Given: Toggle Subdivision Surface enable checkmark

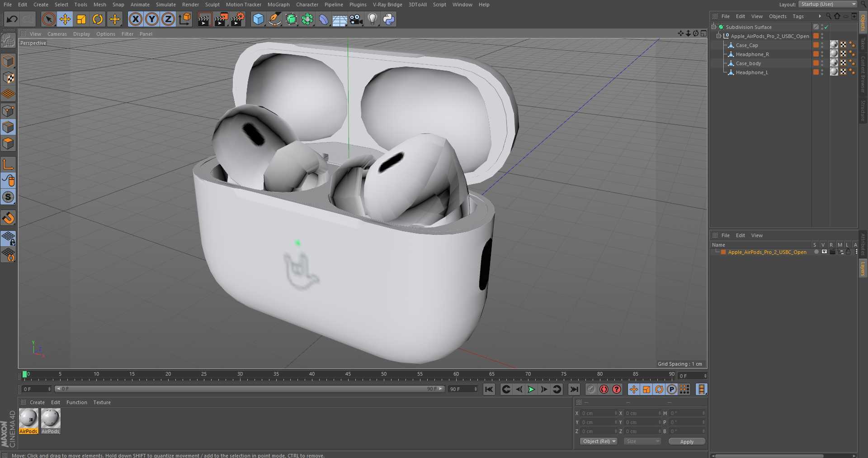Looking at the screenshot, I should point(826,27).
